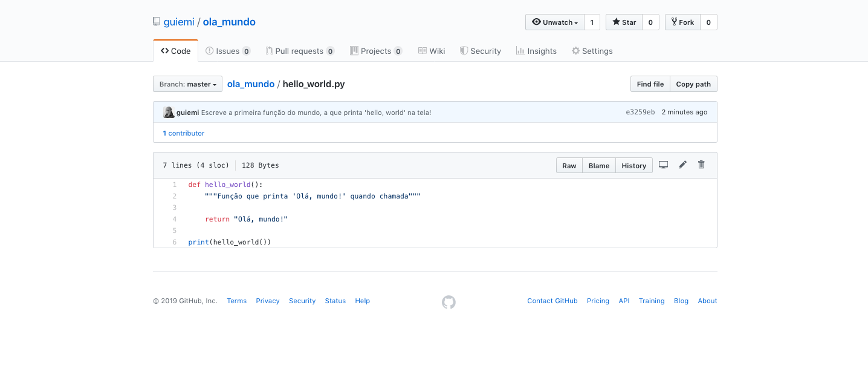Open footer Security link
The width and height of the screenshot is (868, 374).
pyautogui.click(x=302, y=301)
